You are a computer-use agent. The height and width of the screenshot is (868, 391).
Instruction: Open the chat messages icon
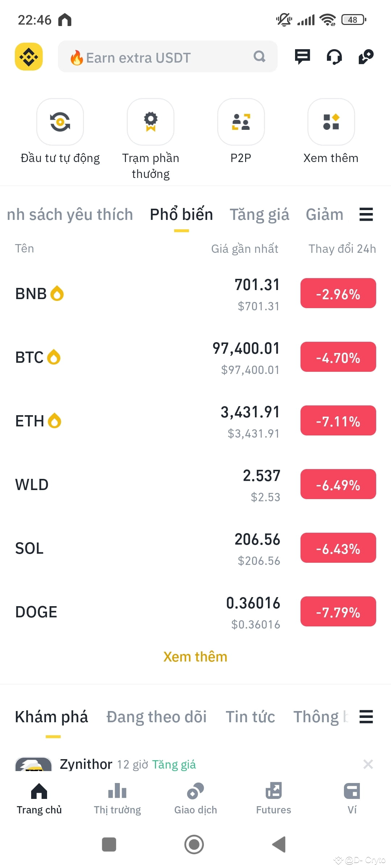(302, 56)
